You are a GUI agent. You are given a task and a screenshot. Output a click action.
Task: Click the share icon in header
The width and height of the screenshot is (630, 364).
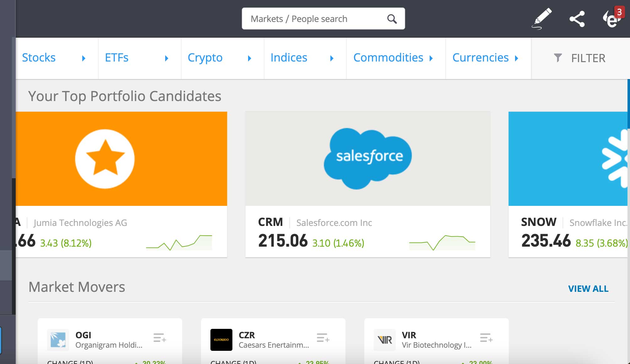577,19
